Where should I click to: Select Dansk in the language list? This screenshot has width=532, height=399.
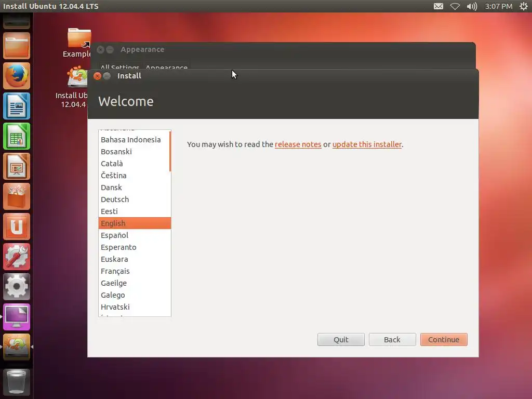[x=134, y=187]
